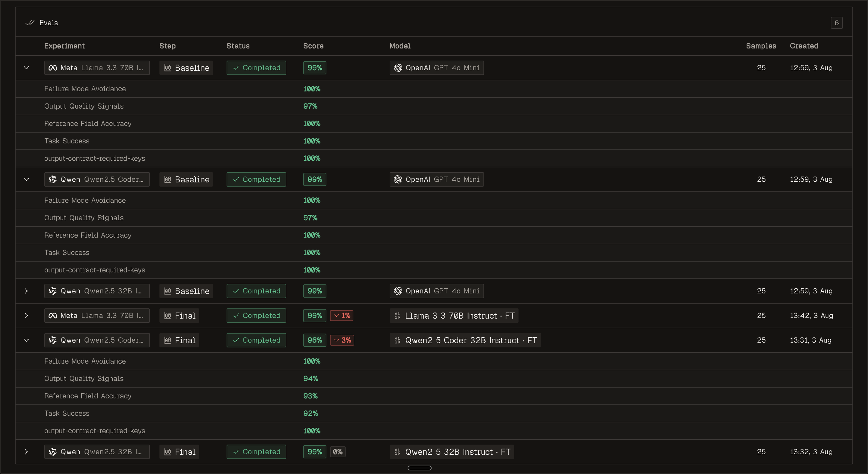
Task: Click the down-arrow icon in the 3% delta badge
Action: 336,340
